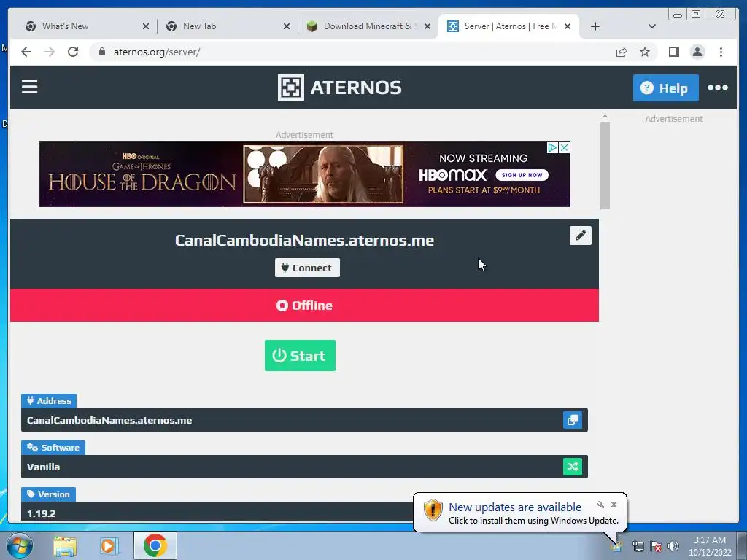The width and height of the screenshot is (747, 560).
Task: Close the New Tab tab
Action: 286,27
